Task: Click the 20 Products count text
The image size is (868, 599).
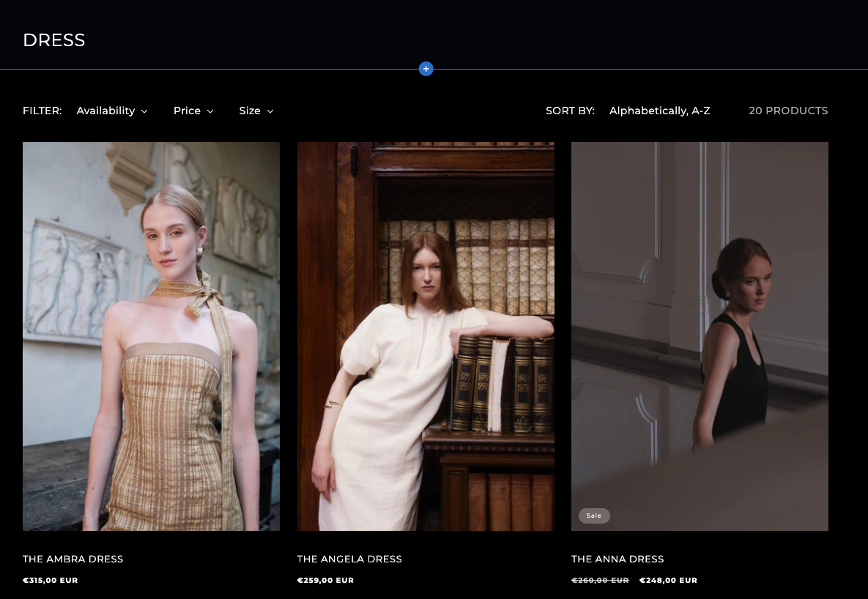Action: (x=788, y=111)
